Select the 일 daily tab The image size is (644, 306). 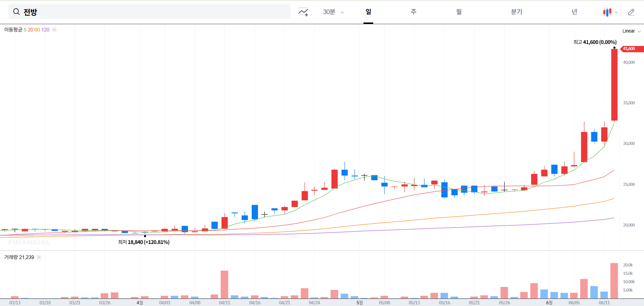[x=368, y=12]
